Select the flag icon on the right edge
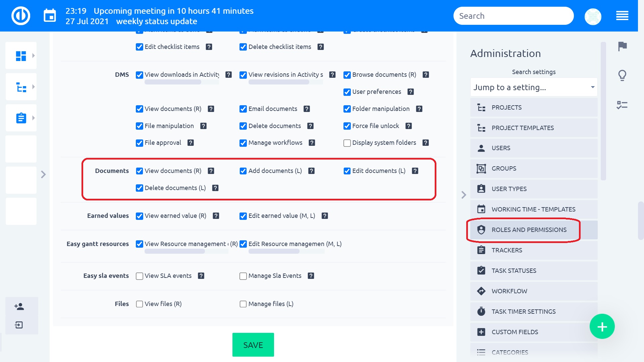644x362 pixels. coord(623,47)
